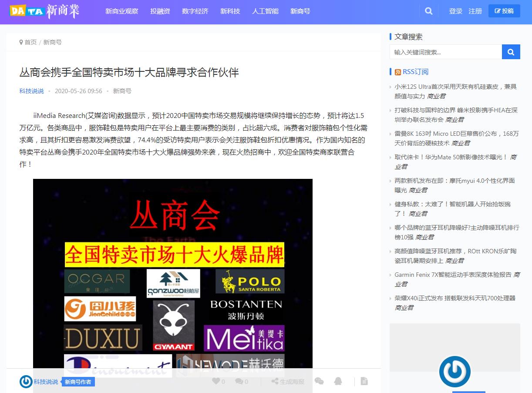Viewport: 532px width, 393px height.
Task: Click the 注册 register link
Action: (475, 11)
